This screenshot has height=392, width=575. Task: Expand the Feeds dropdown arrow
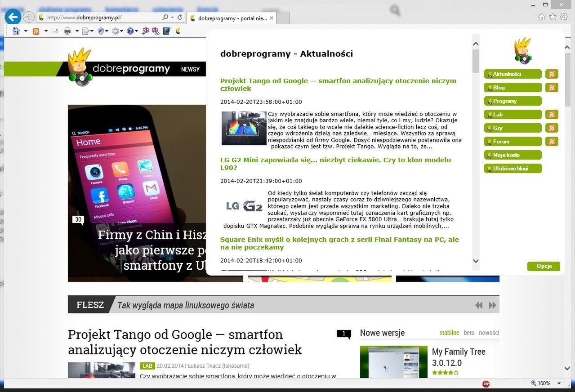[x=46, y=31]
